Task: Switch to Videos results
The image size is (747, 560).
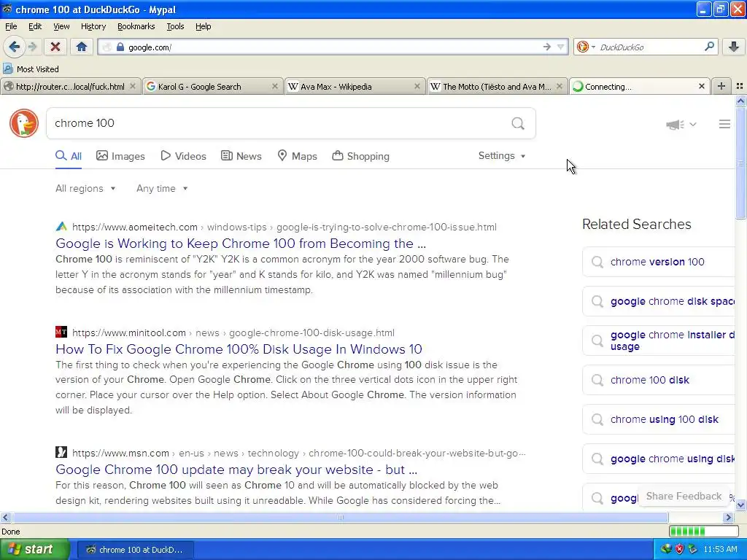Action: click(x=183, y=156)
